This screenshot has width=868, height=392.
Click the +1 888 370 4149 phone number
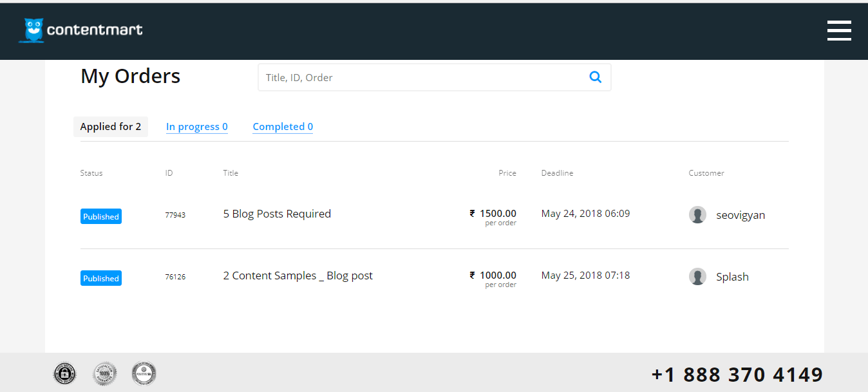click(737, 375)
